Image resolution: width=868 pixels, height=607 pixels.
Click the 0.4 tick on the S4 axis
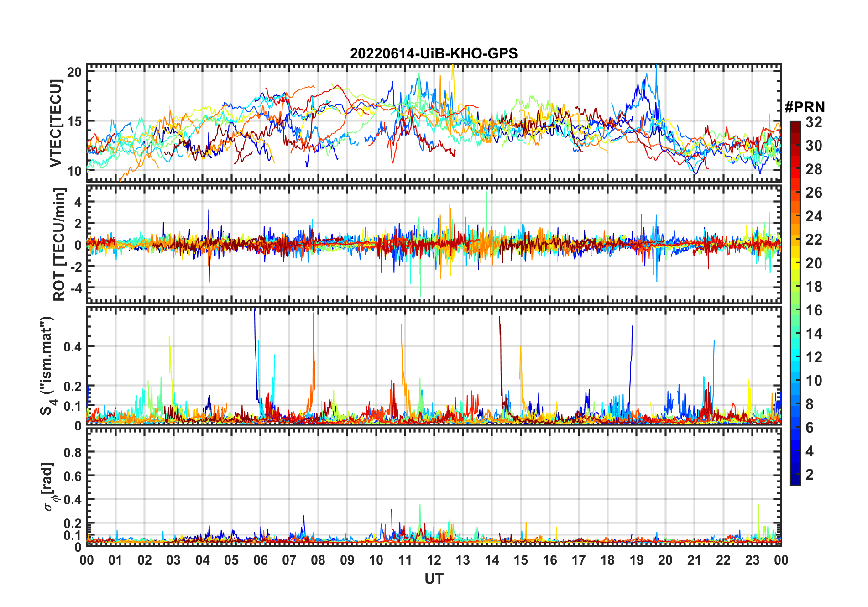click(x=73, y=346)
